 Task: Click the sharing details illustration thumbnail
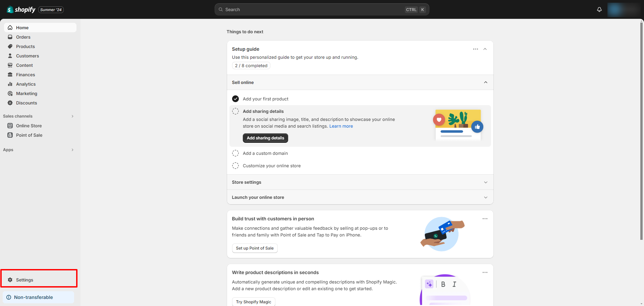point(458,125)
